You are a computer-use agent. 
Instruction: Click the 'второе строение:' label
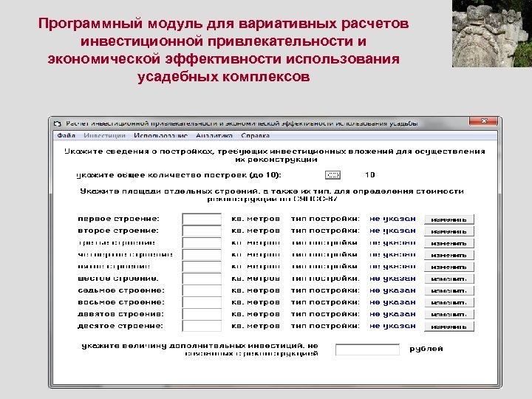118,231
